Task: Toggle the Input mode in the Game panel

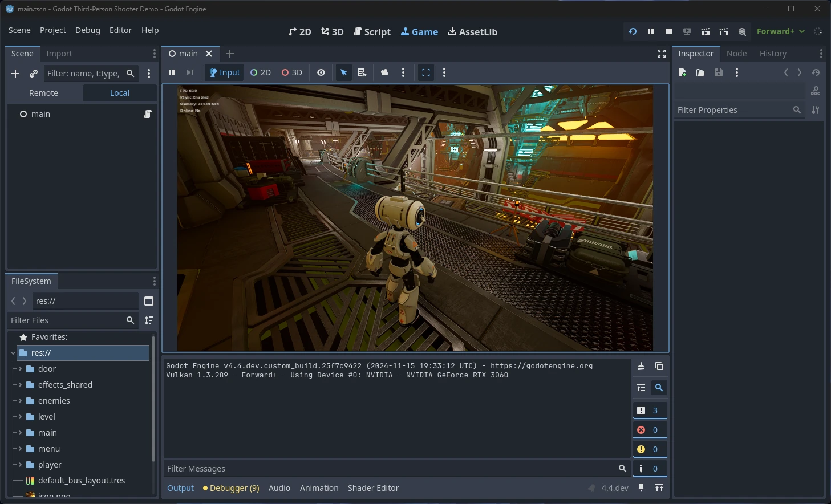Action: click(x=224, y=72)
